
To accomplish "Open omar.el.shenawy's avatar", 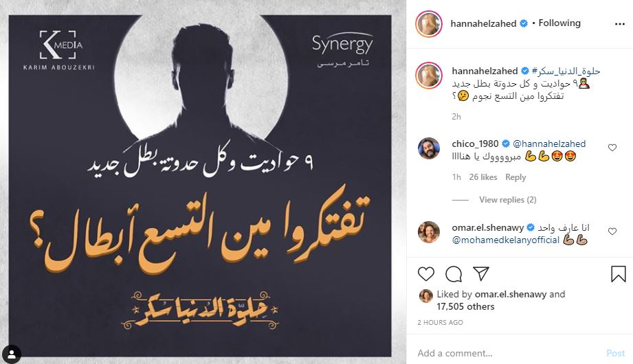I will click(x=429, y=232).
